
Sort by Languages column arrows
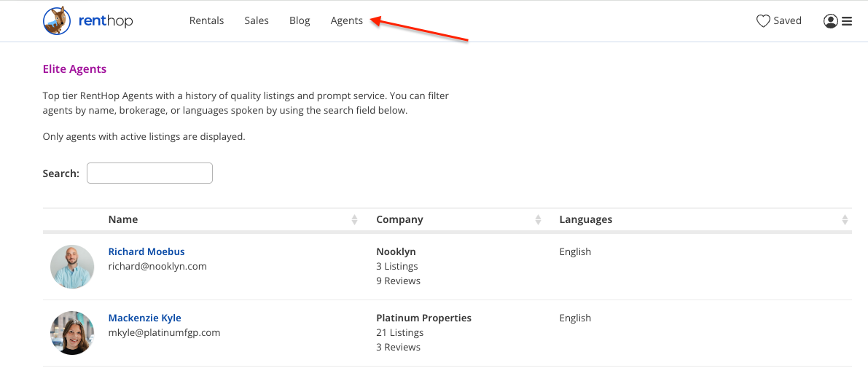click(845, 219)
